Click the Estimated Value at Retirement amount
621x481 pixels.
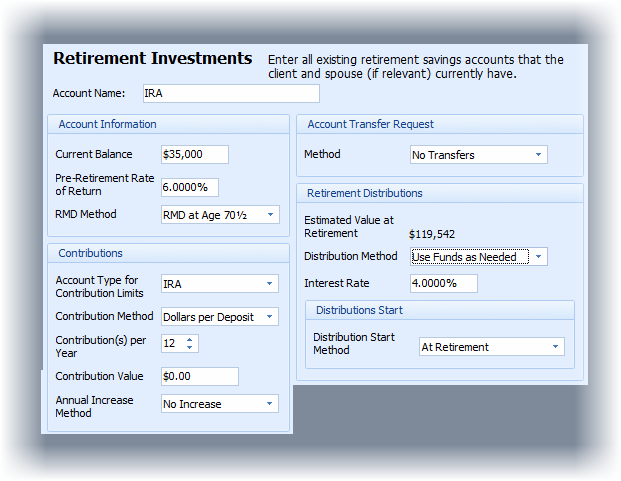point(432,234)
